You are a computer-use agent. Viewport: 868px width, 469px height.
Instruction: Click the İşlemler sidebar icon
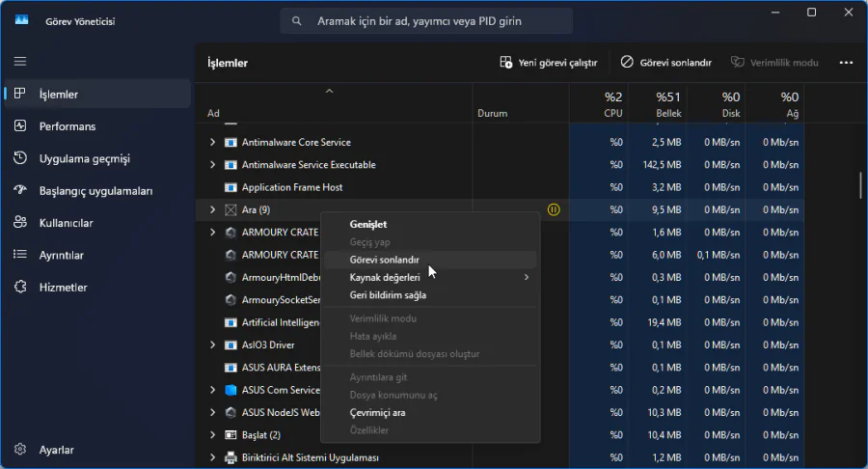pyautogui.click(x=20, y=94)
